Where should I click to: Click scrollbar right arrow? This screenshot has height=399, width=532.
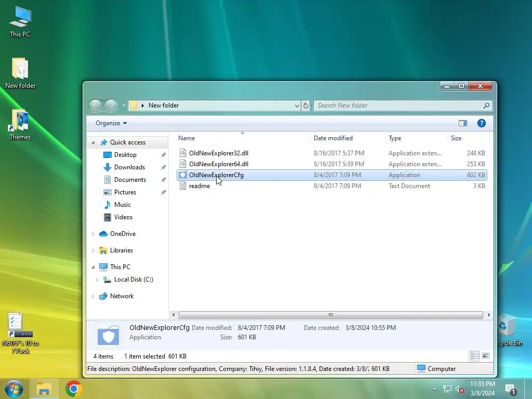pyautogui.click(x=488, y=315)
